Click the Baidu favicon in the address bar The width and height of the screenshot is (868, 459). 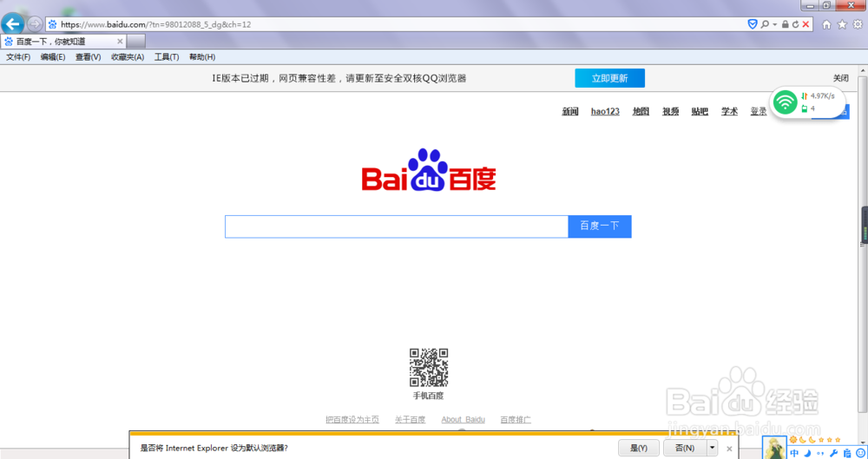[x=53, y=24]
